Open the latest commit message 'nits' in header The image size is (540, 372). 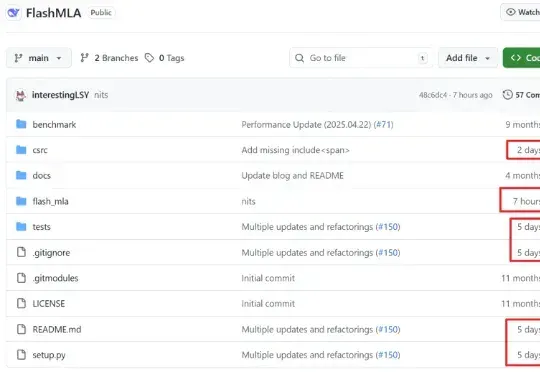pos(101,95)
